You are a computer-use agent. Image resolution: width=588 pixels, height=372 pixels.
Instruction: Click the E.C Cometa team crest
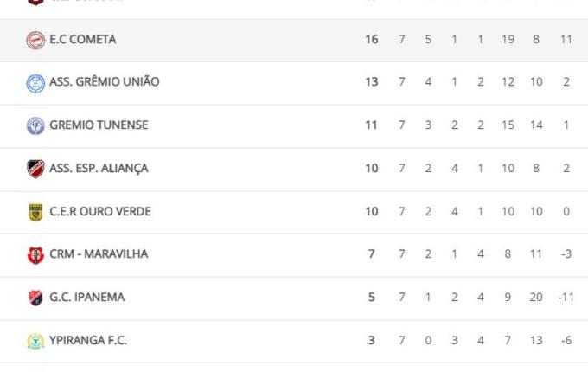click(35, 40)
